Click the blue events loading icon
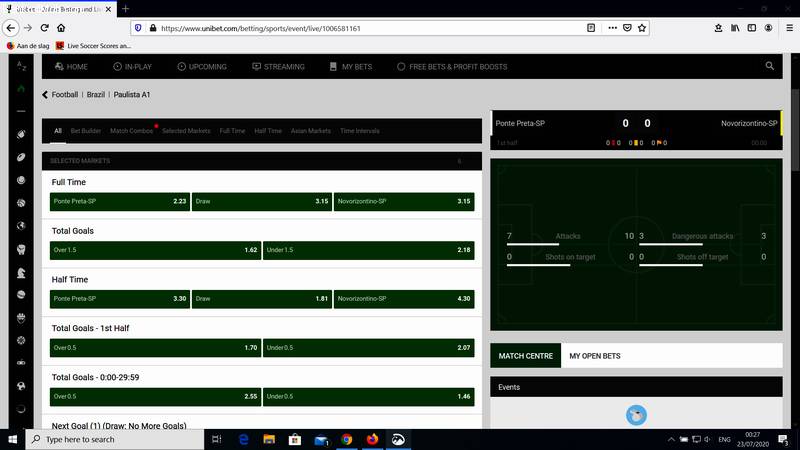The height and width of the screenshot is (450, 800). tap(636, 415)
